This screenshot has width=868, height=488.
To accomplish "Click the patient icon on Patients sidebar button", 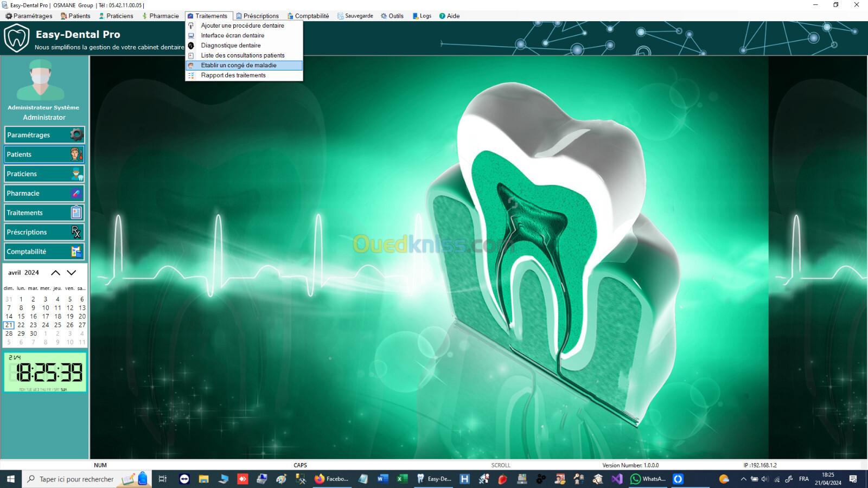I will pos(76,154).
